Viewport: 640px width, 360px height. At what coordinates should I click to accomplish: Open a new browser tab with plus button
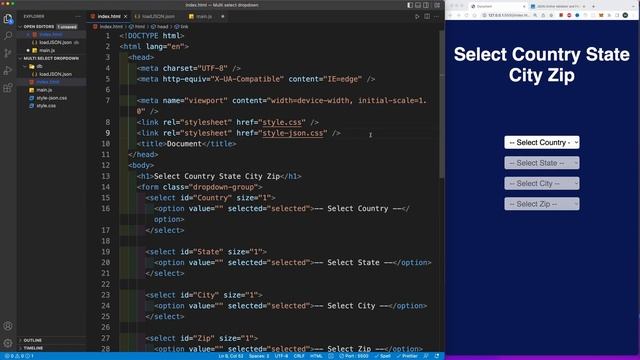(593, 7)
